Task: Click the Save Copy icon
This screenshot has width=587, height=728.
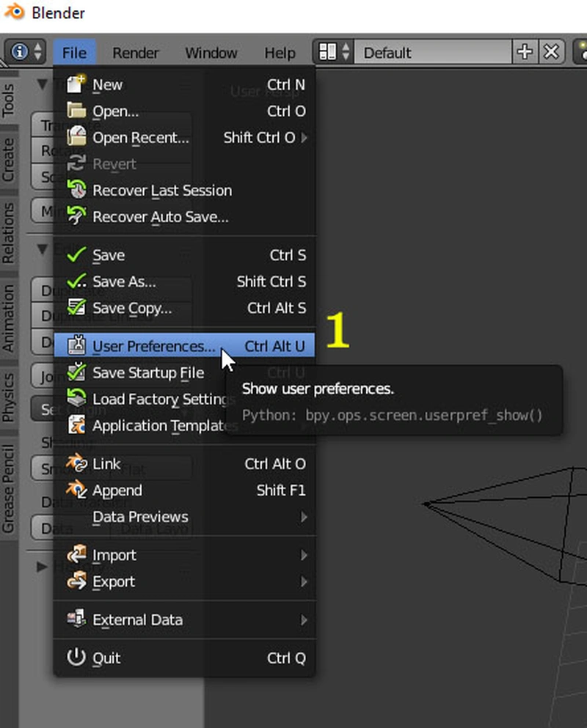Action: (x=76, y=308)
